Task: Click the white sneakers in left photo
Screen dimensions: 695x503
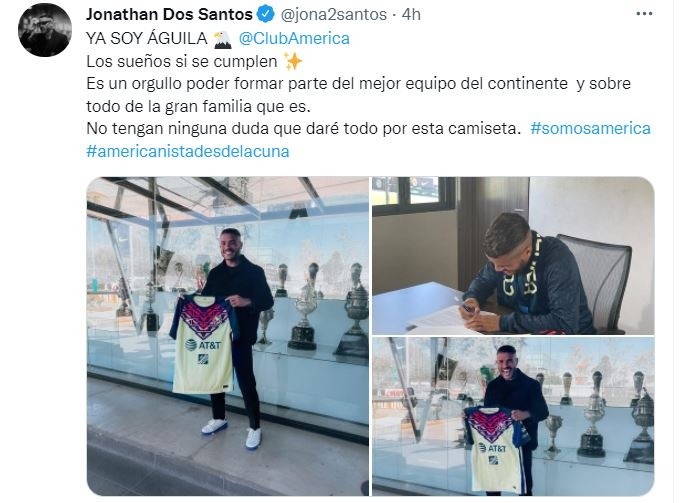Action: (231, 432)
